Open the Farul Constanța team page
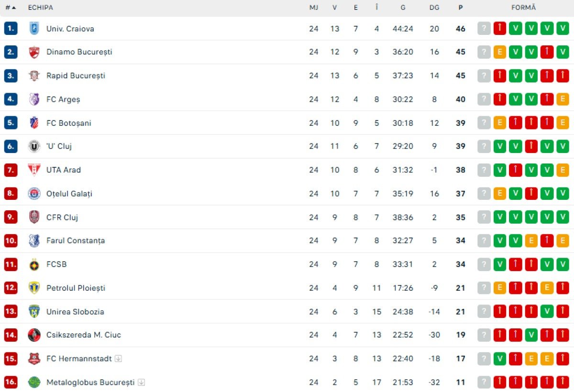 coord(76,240)
